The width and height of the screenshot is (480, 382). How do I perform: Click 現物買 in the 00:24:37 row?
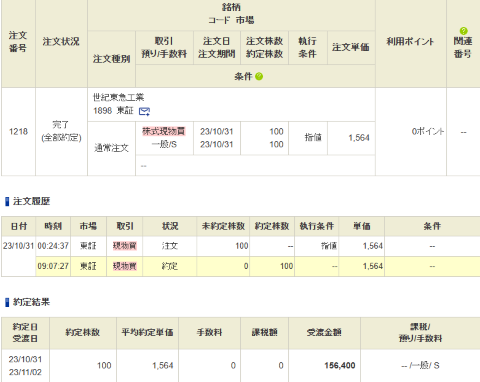(125, 246)
